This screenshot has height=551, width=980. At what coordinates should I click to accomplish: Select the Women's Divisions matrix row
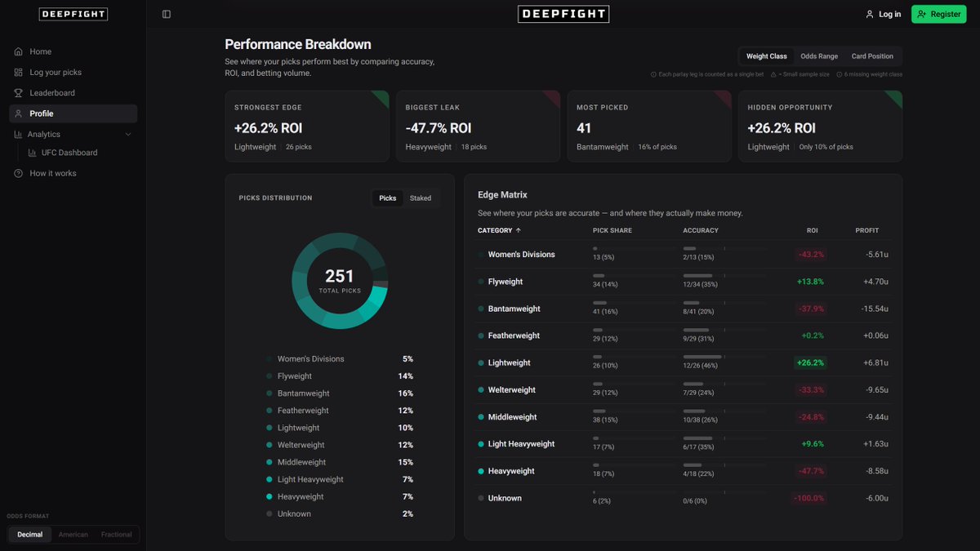point(684,255)
